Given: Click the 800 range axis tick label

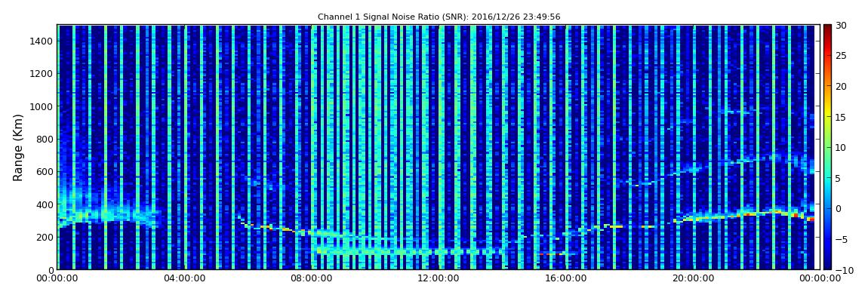Looking at the screenshot, I should 45,139.
